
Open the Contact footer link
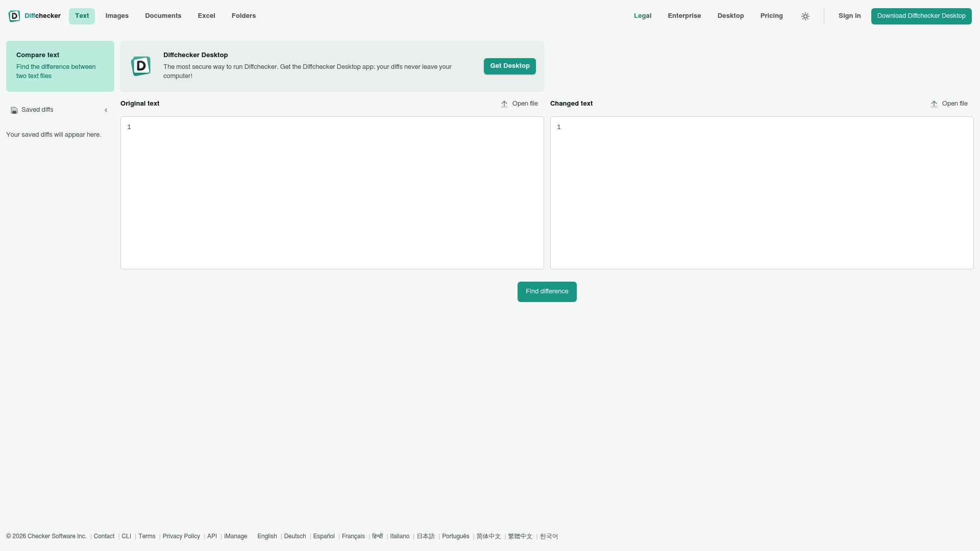tap(104, 537)
